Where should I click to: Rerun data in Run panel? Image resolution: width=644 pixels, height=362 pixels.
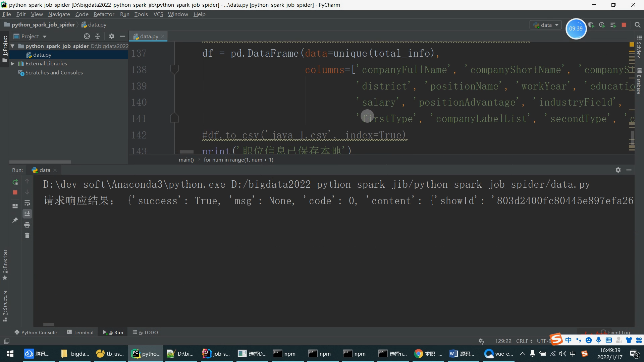pyautogui.click(x=15, y=182)
